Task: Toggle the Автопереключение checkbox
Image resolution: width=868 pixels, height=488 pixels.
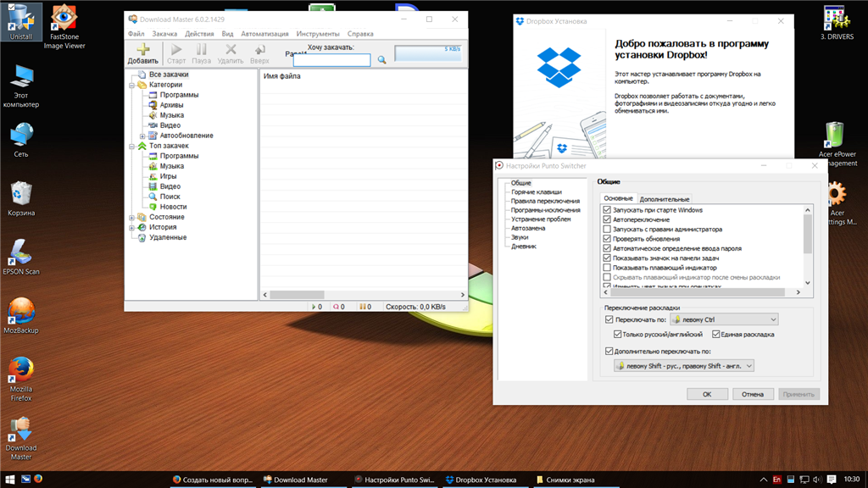Action: click(607, 219)
